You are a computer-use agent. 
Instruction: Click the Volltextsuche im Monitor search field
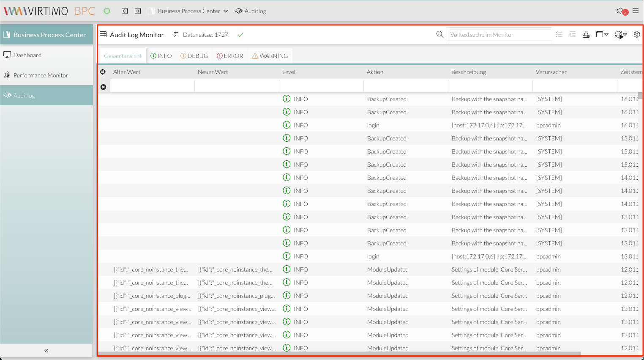click(499, 35)
